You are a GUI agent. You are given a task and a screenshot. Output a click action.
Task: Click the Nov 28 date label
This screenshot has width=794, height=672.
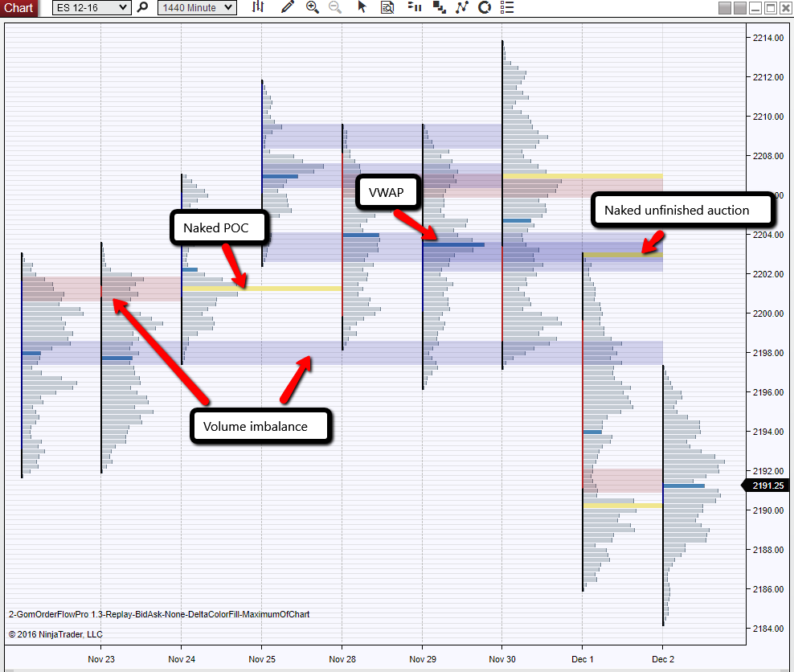[342, 659]
